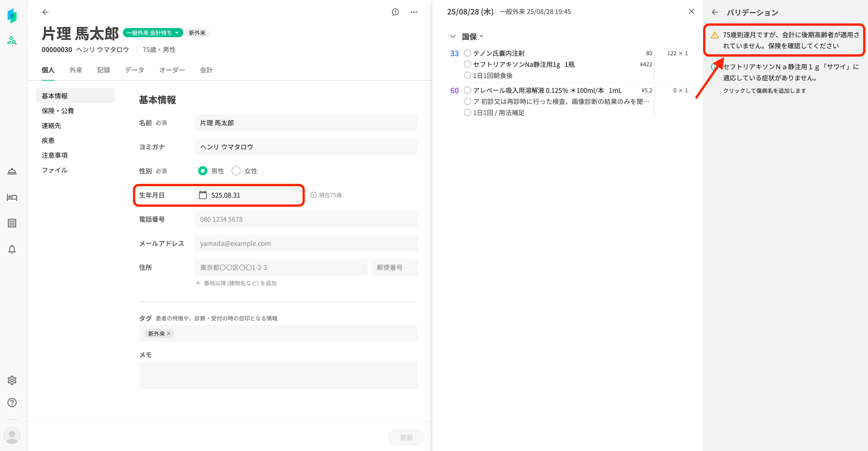Open the three-dot more options menu
This screenshot has width=868, height=451.
point(414,12)
